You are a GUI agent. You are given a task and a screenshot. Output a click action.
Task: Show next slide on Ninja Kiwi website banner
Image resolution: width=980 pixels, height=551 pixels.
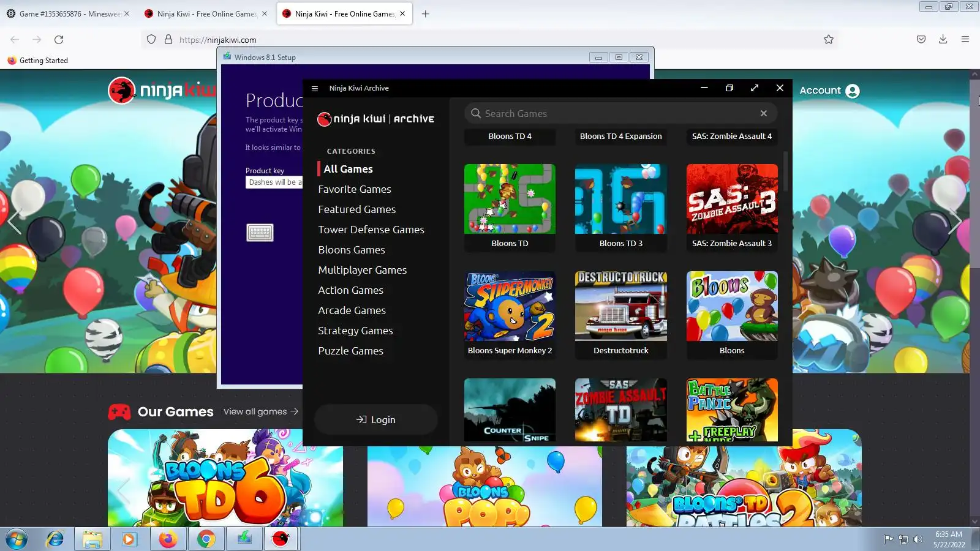click(955, 221)
